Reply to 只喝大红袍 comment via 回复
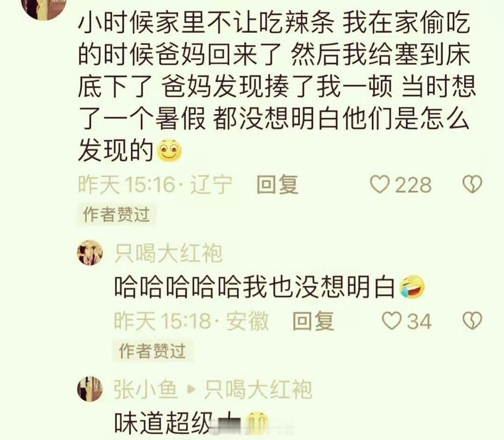Image resolution: width=504 pixels, height=440 pixels. [314, 321]
